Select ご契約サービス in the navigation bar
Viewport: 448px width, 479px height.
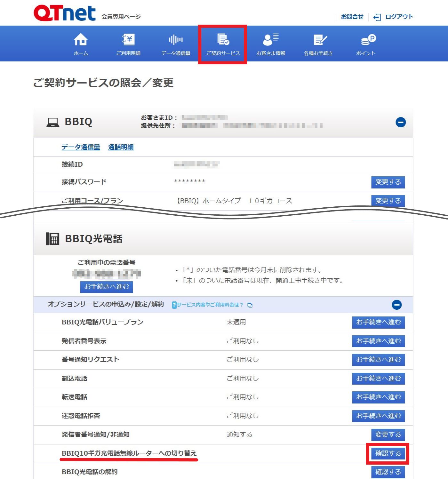pos(223,44)
